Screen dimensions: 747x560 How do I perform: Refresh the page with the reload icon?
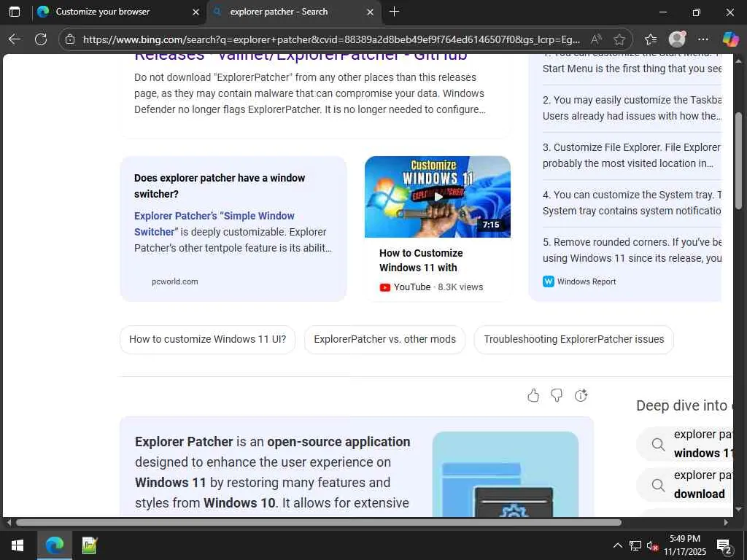[x=41, y=39]
